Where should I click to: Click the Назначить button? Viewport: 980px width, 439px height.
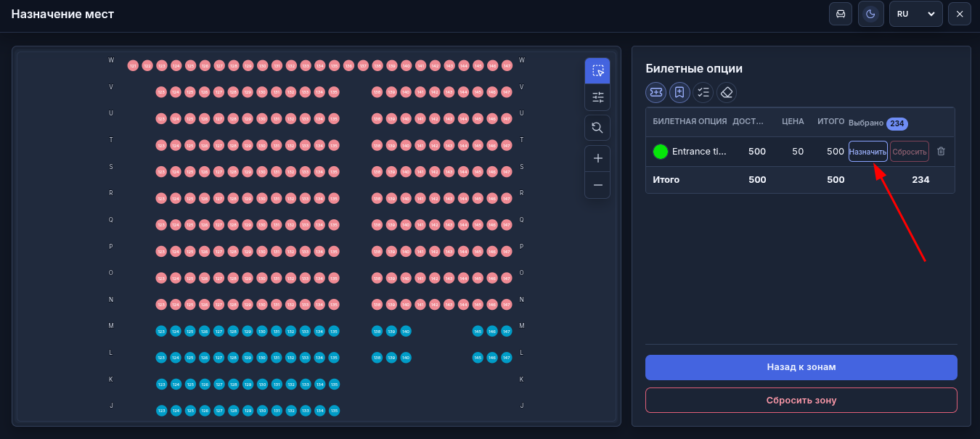[x=868, y=152]
